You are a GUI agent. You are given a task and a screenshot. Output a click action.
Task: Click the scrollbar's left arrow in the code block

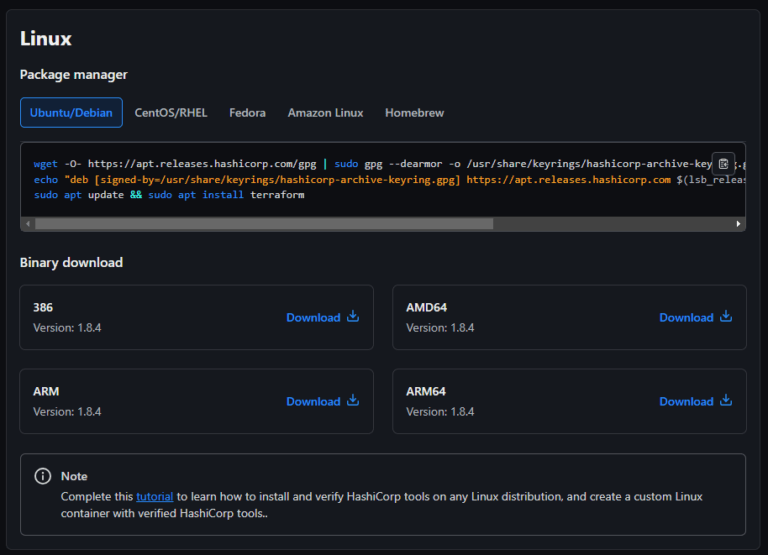[x=28, y=224]
